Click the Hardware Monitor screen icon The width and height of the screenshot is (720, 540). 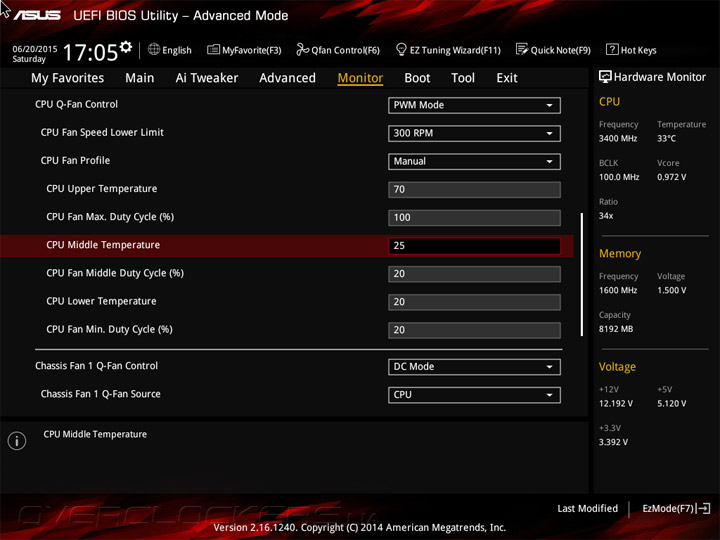pyautogui.click(x=605, y=77)
